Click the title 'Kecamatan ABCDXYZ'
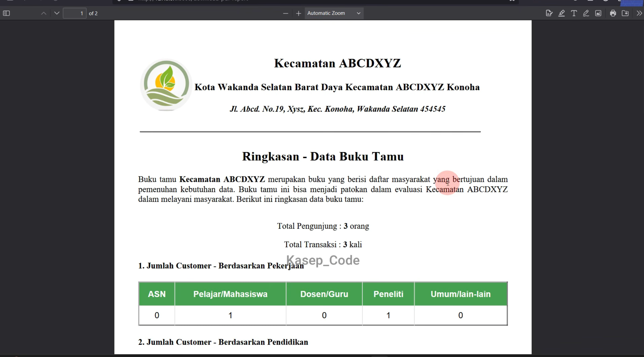Image resolution: width=644 pixels, height=357 pixels. click(337, 63)
